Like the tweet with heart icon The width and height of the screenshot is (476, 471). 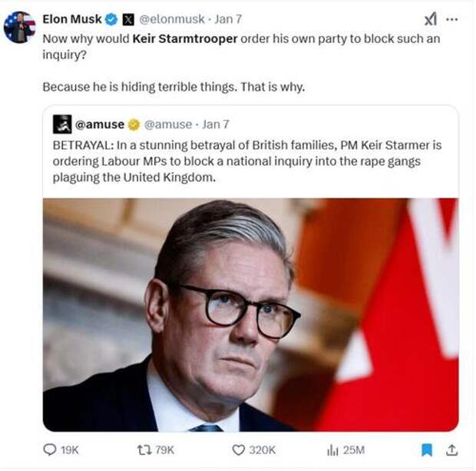pyautogui.click(x=239, y=449)
